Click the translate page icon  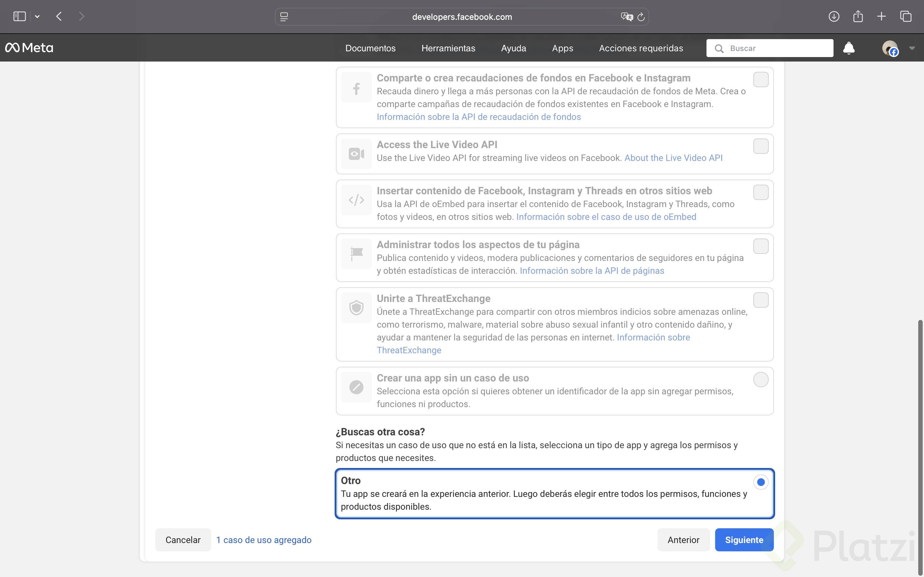(626, 17)
